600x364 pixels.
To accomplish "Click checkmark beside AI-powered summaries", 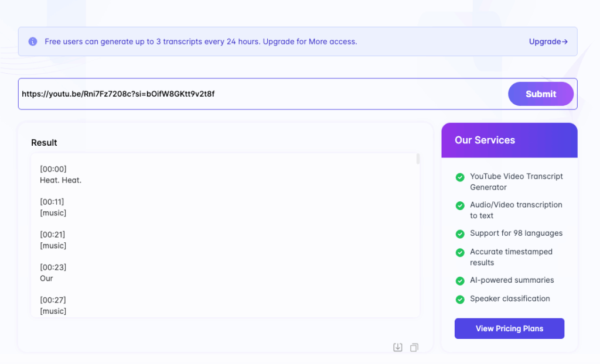I will click(x=460, y=280).
